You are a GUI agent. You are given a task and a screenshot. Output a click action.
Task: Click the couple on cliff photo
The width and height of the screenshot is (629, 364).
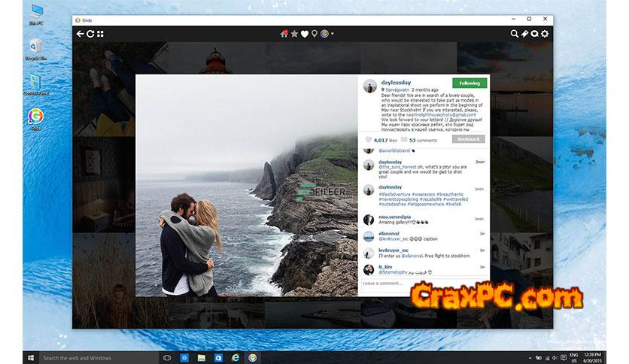(x=246, y=185)
